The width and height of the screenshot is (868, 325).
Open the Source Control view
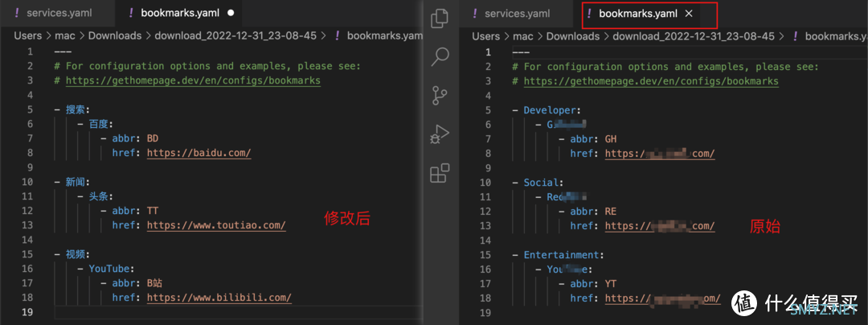point(440,95)
